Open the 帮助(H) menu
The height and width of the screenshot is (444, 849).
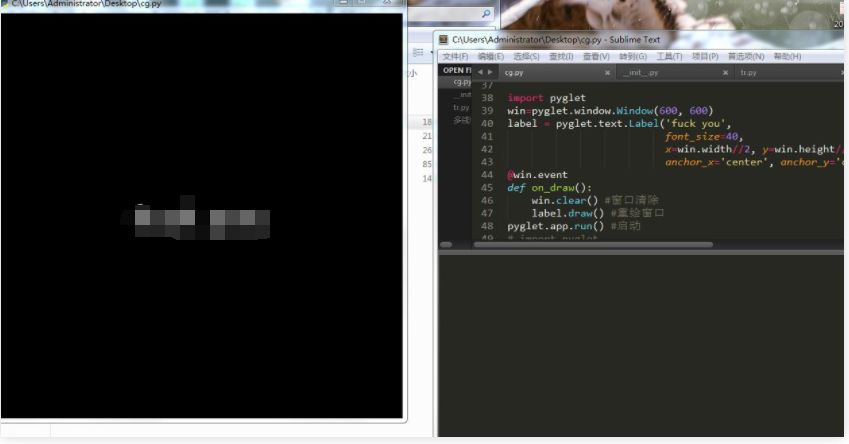787,56
